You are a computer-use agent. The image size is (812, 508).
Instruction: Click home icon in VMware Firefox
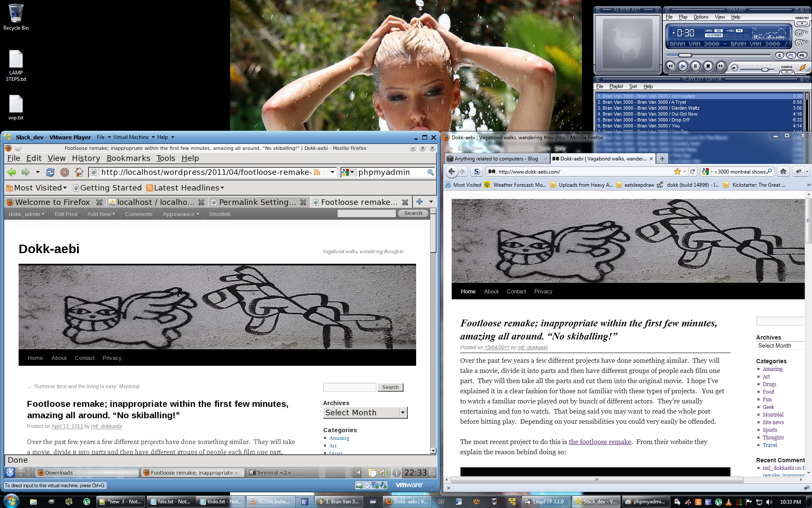click(79, 172)
